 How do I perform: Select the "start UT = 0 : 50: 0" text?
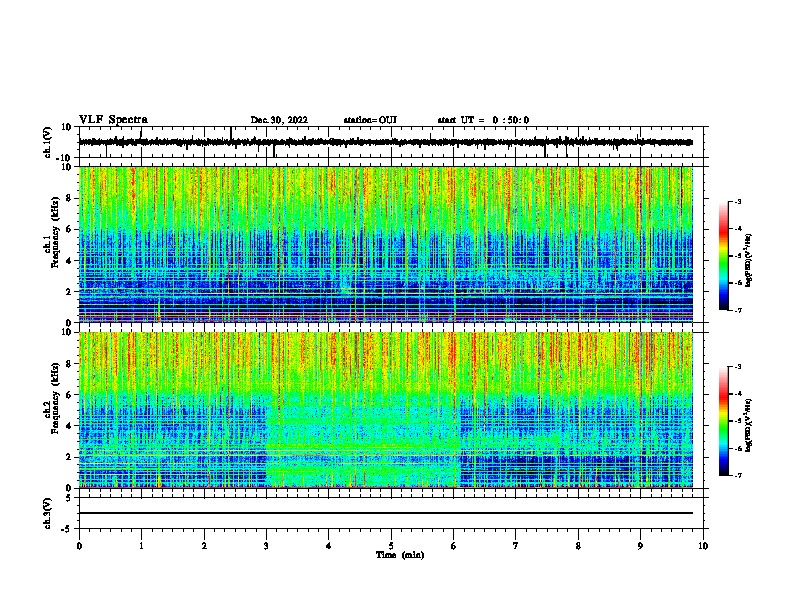[x=483, y=120]
